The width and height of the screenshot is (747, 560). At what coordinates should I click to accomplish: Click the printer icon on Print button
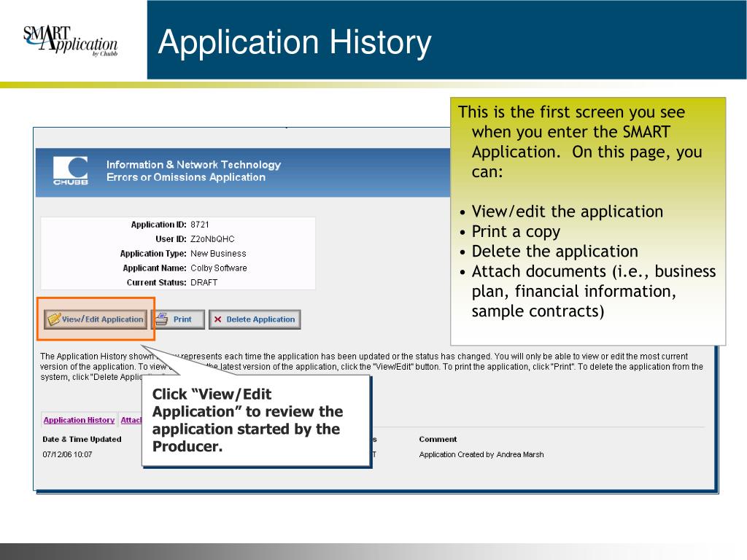click(x=162, y=319)
